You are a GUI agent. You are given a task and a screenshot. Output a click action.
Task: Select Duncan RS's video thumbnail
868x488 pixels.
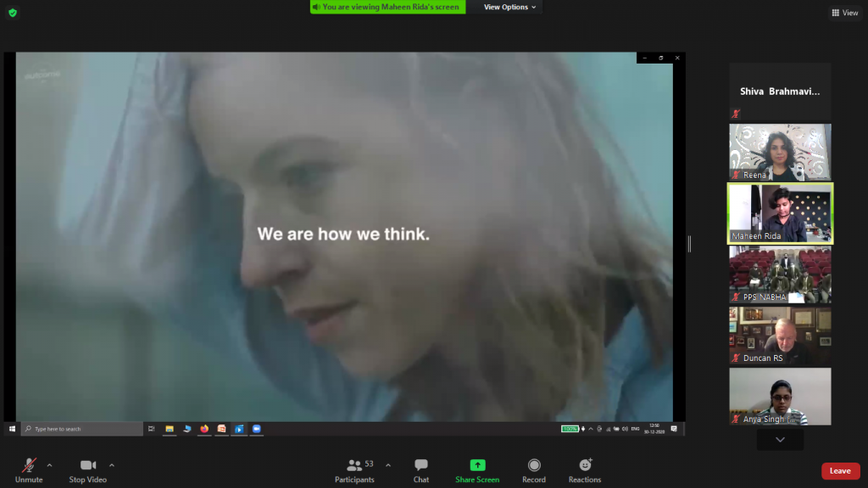tap(780, 335)
